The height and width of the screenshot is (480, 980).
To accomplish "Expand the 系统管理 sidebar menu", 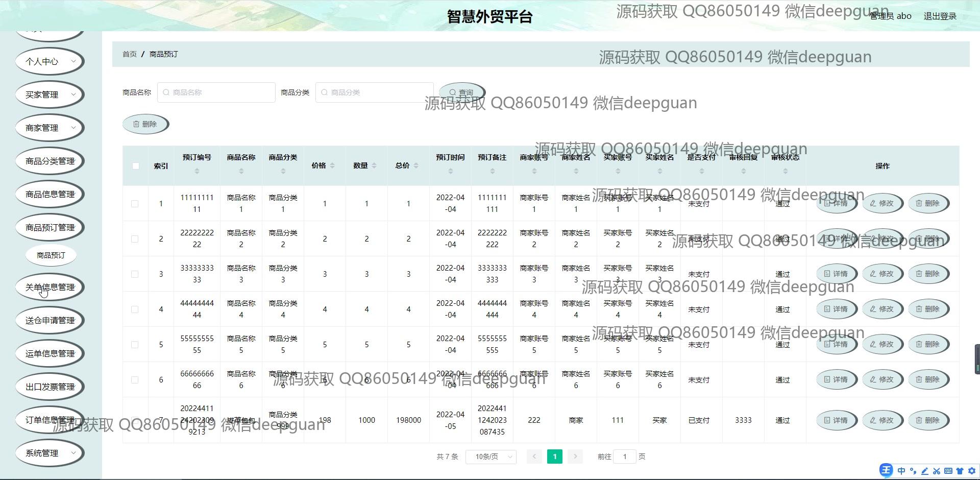I will pos(50,453).
